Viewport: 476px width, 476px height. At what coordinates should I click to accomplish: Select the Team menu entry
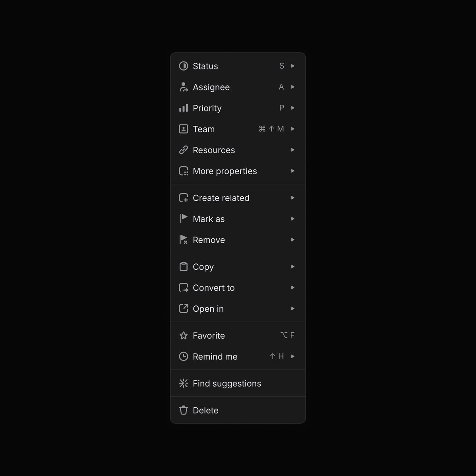pos(238,129)
